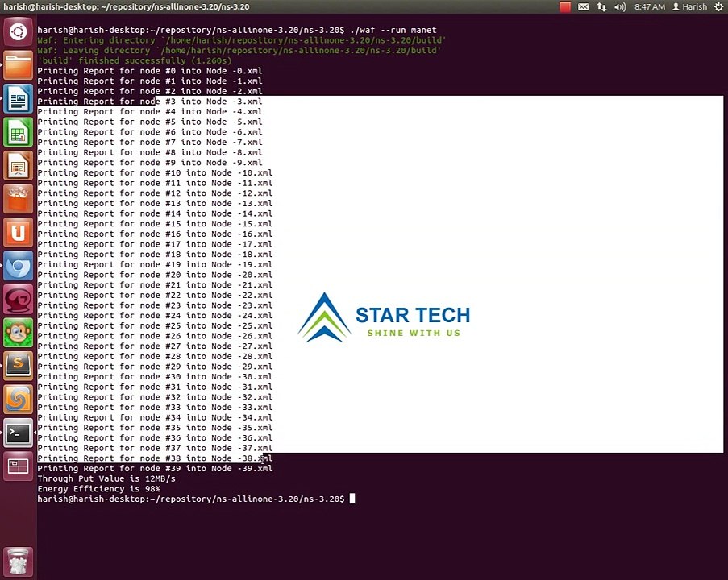The height and width of the screenshot is (580, 728).
Task: Focus the Terminal icon in the launcher
Action: pyautogui.click(x=18, y=433)
